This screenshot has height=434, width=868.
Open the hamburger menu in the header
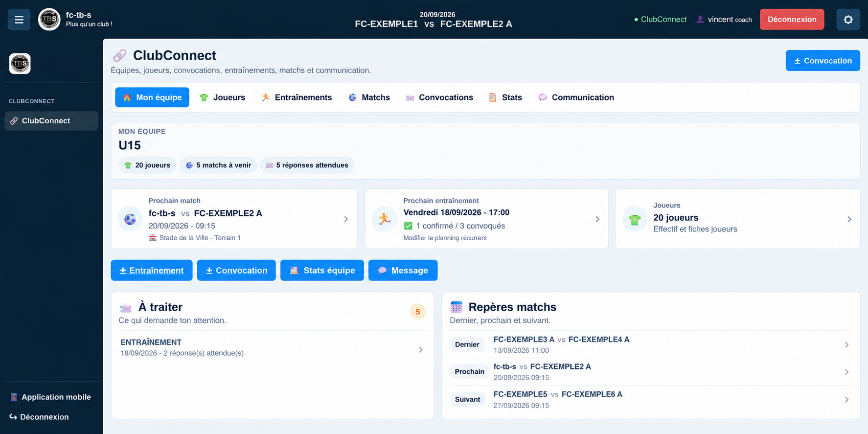(x=19, y=20)
